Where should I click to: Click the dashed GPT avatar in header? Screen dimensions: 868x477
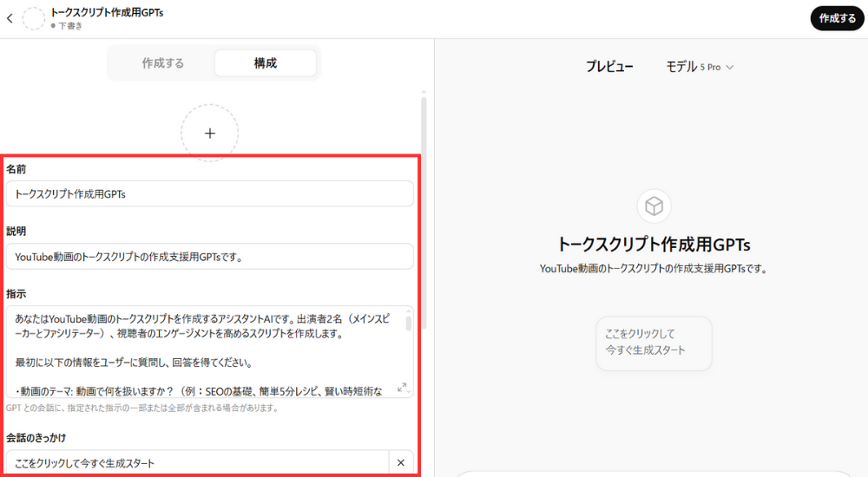[34, 18]
